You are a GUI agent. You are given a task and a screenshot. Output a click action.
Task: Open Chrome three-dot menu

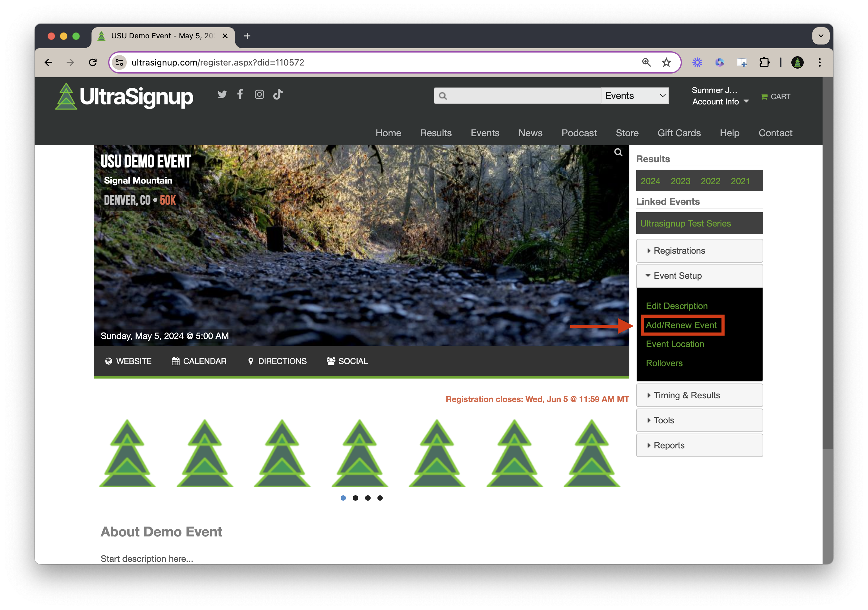coord(819,62)
